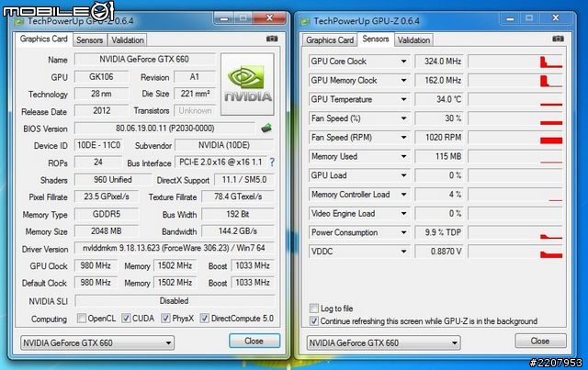Click the GPU field showing GK106
Image resolution: width=588 pixels, height=370 pixels.
coord(101,77)
